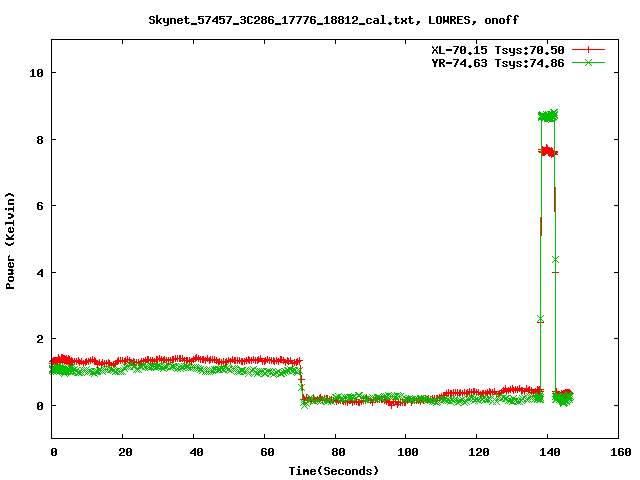Click x-axis tick label 60
The height and width of the screenshot is (480, 640).
click(267, 452)
